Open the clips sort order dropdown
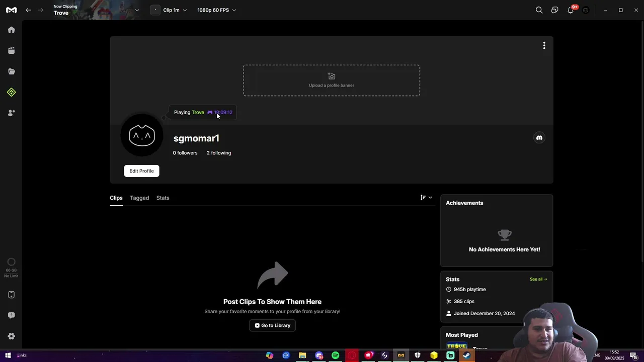 426,198
